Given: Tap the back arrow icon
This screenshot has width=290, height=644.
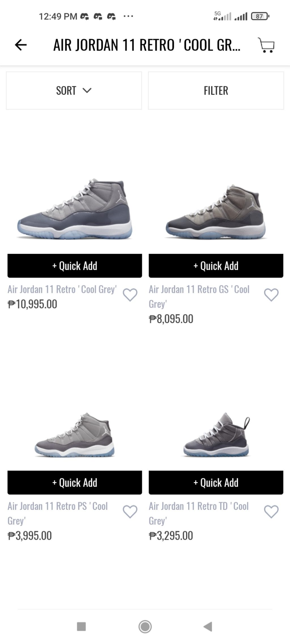Looking at the screenshot, I should (21, 45).
